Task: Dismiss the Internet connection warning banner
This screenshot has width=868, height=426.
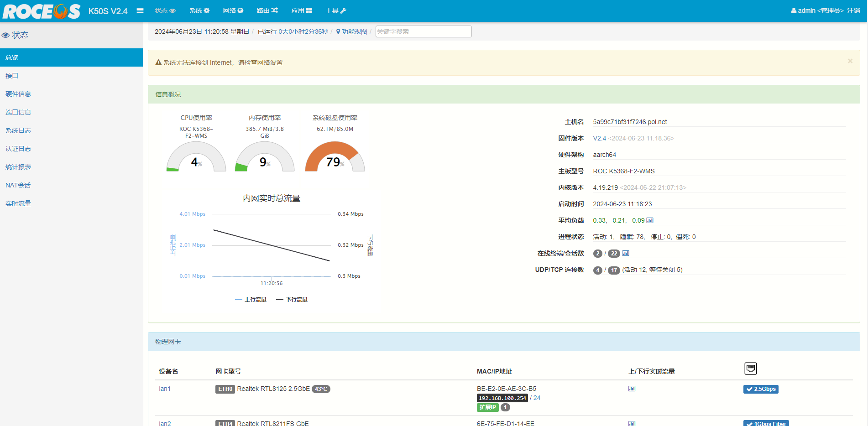Action: [x=850, y=61]
